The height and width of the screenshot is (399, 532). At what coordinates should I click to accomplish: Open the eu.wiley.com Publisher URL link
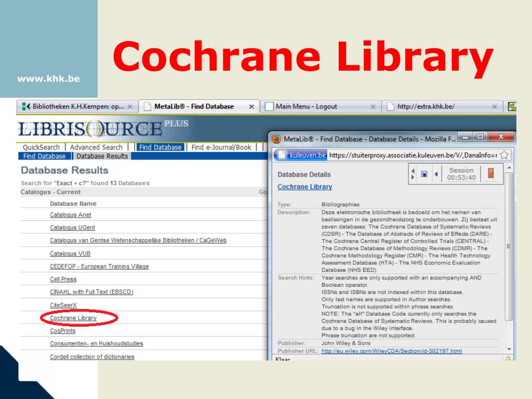click(x=392, y=351)
